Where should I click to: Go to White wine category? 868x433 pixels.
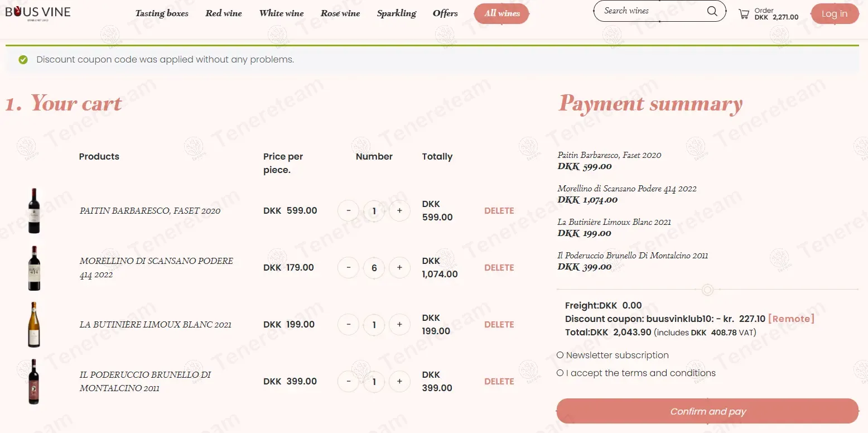pyautogui.click(x=282, y=13)
